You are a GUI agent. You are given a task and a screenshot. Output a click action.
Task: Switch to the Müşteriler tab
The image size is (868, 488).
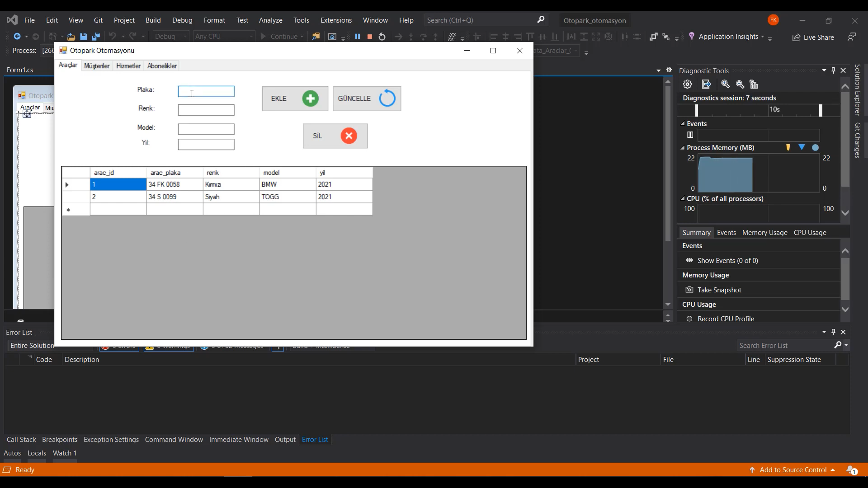pos(97,66)
